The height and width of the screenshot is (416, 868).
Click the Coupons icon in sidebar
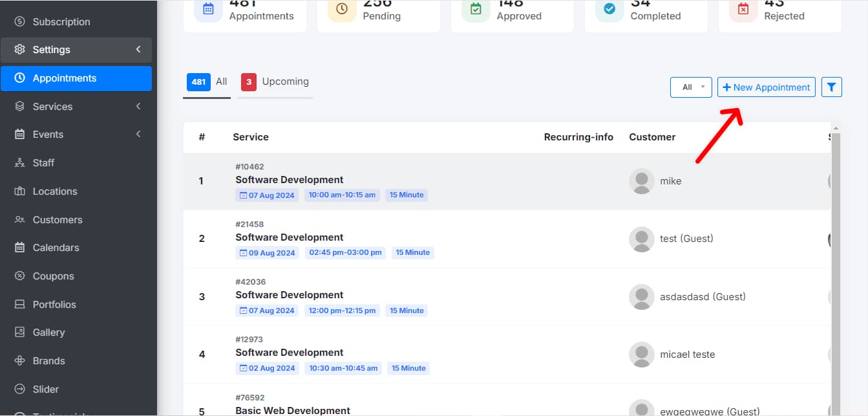[x=20, y=276]
